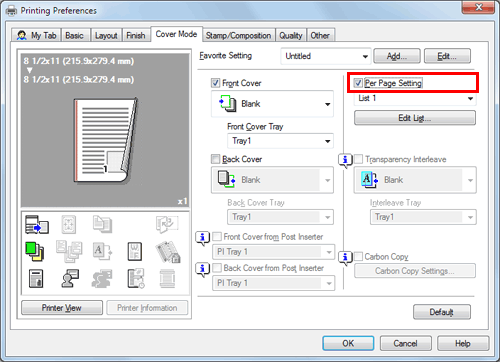Open the Other tab
This screenshot has height=362, width=500.
pyautogui.click(x=320, y=35)
